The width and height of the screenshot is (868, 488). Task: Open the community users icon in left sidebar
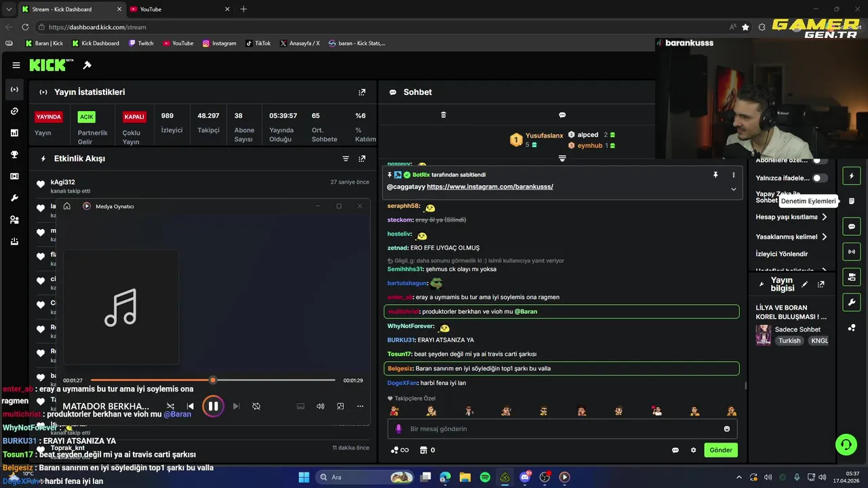coord(14,220)
